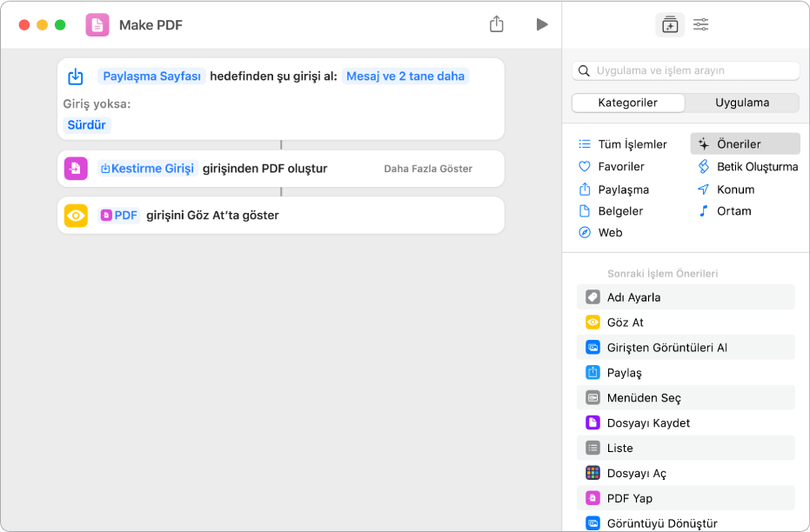Click the yellow Göz At action icon
This screenshot has height=532, width=810.
pos(76,215)
